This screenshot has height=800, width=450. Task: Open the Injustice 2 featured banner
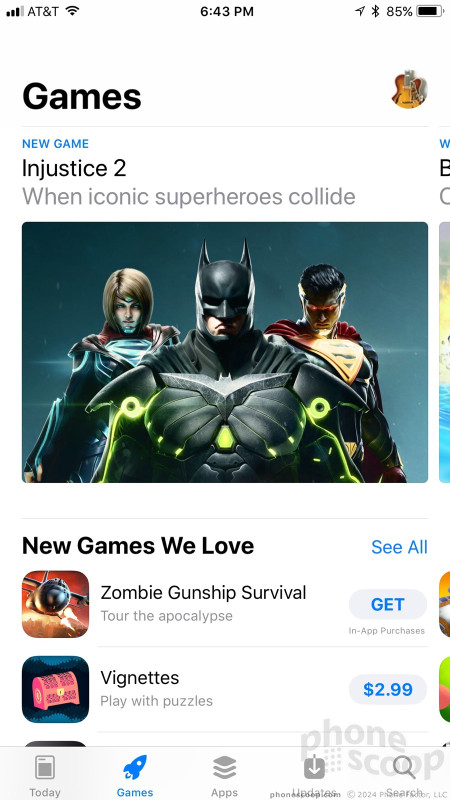coord(225,352)
